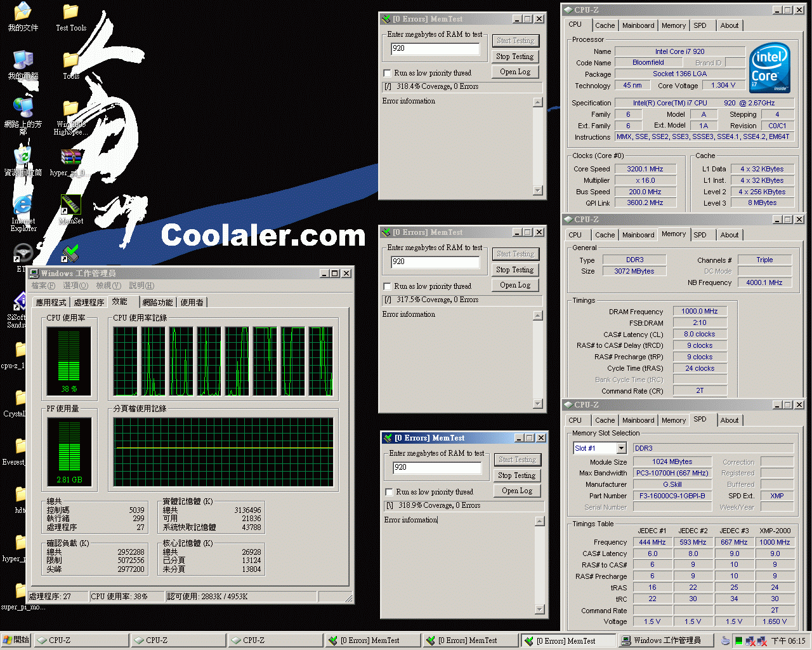Click Open Log in top MemTest window
This screenshot has height=650, width=812.
[515, 72]
